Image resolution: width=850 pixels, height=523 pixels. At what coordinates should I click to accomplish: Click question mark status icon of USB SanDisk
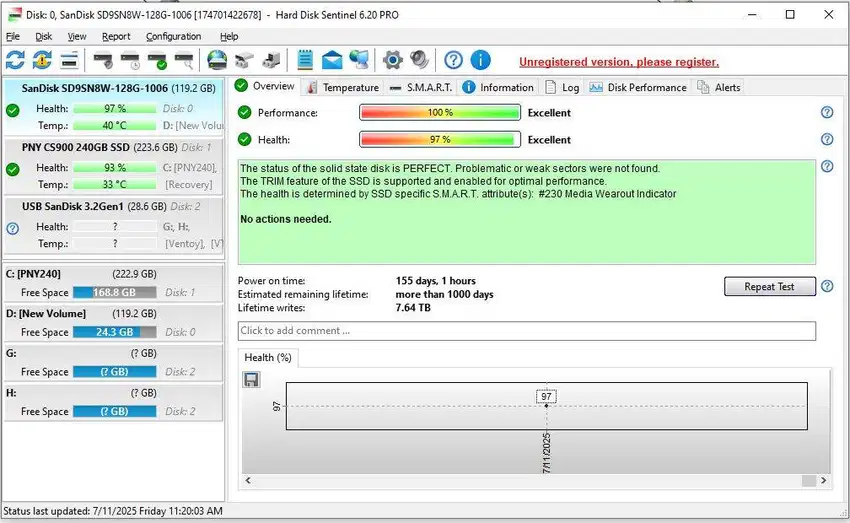coord(12,229)
